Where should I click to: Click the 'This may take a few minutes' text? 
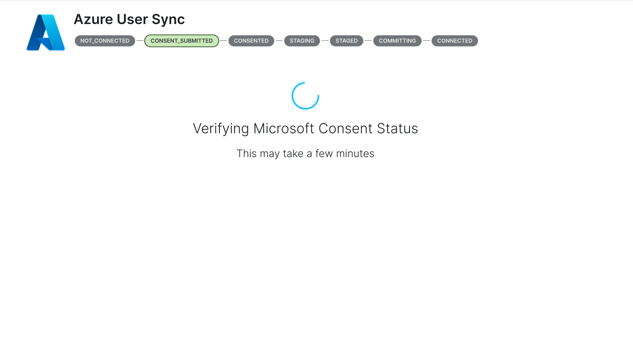coord(305,153)
